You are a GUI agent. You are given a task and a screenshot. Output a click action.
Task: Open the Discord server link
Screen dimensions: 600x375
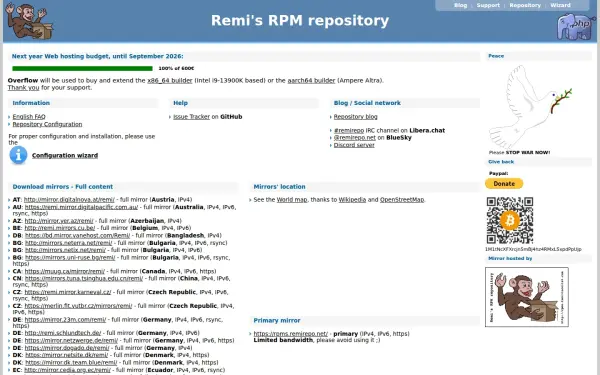[354, 145]
